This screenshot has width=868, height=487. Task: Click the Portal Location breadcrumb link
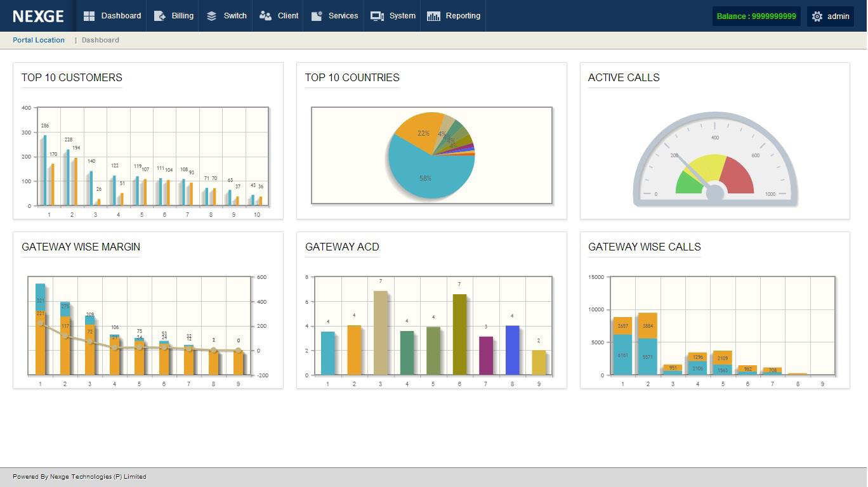[x=39, y=40]
